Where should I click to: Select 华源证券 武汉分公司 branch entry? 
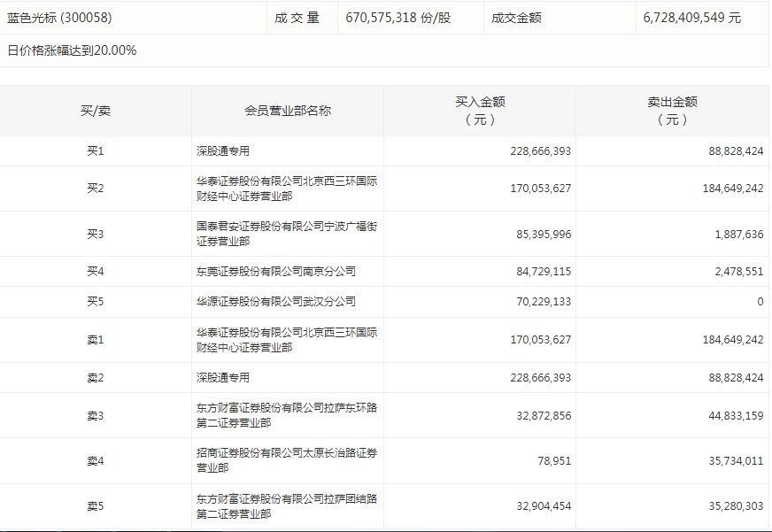pyautogui.click(x=276, y=302)
